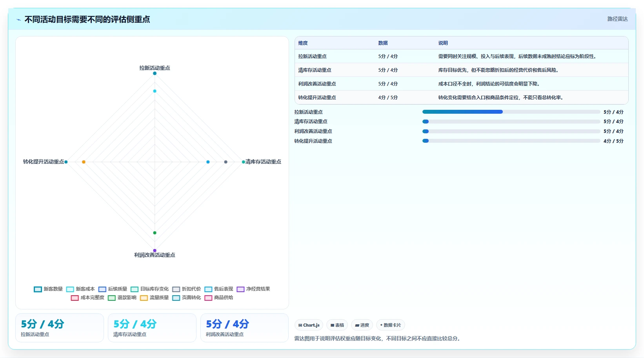Screen dimensions: 644x358
Task: Click the purple data point on the radar
Action: coord(155,251)
